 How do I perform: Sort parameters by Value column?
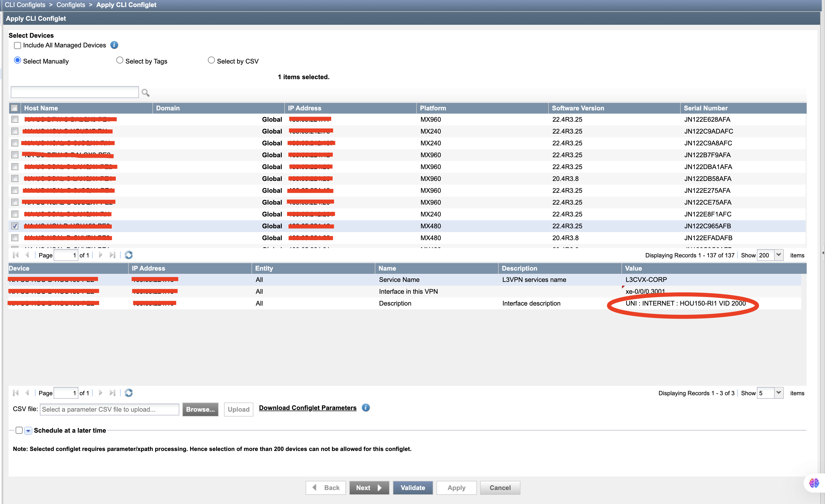point(714,268)
